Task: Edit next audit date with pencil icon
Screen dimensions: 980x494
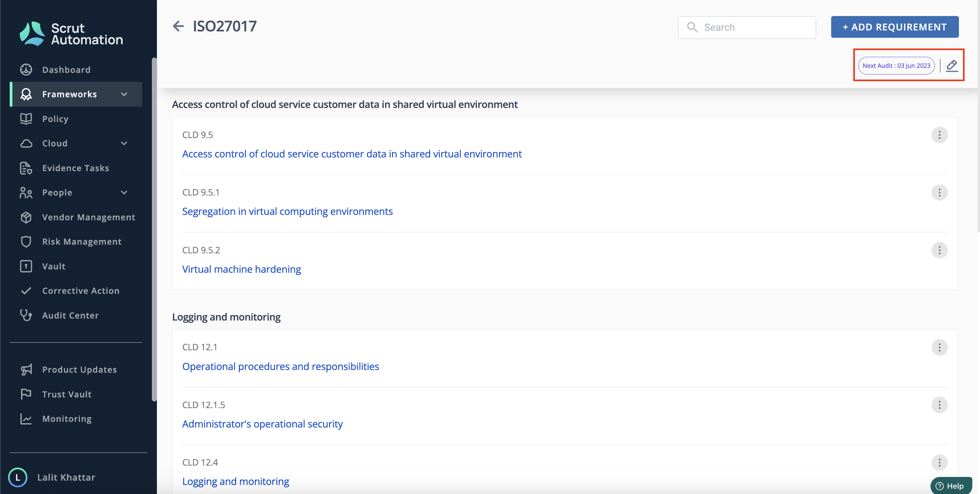Action: coord(952,66)
